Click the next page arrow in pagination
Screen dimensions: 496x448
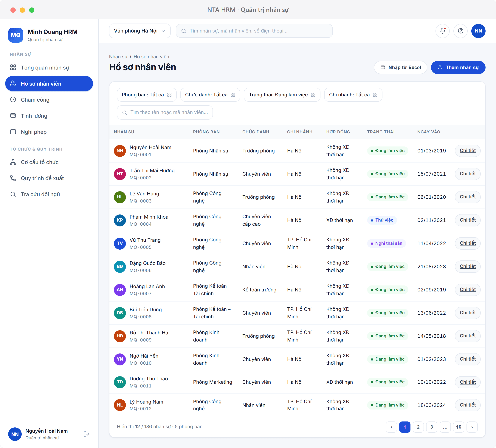(472, 427)
